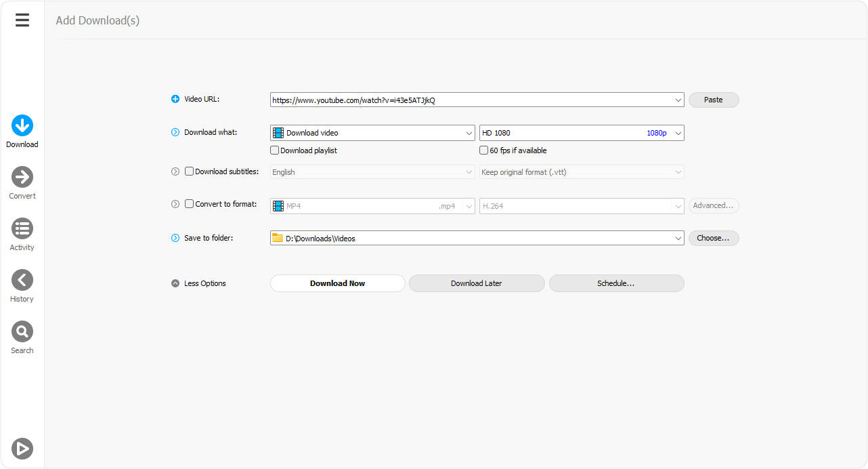Click the Download Now button
The width and height of the screenshot is (868, 469).
pyautogui.click(x=337, y=283)
